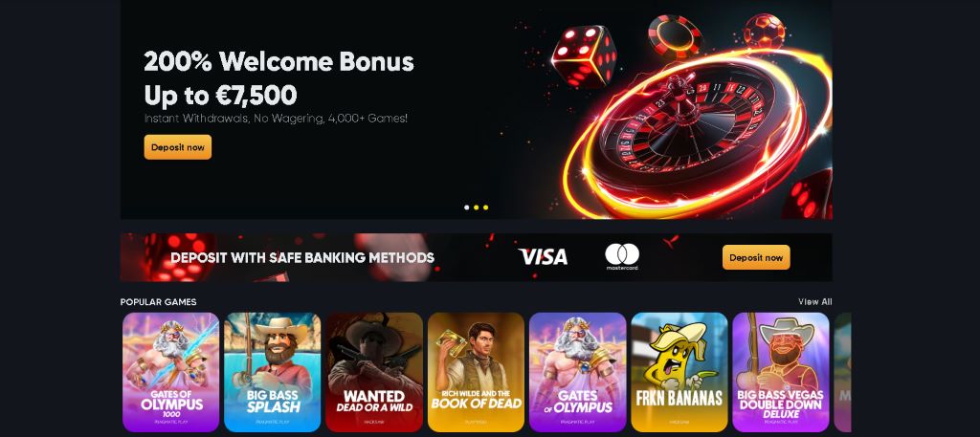Open FRKN Bananas game
The image size is (980, 437).
click(x=679, y=372)
